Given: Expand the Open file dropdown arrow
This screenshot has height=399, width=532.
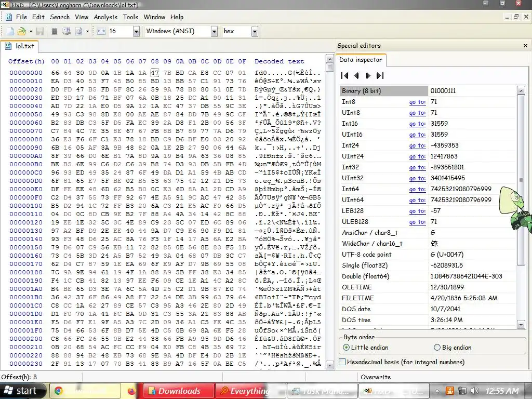Looking at the screenshot, I should (31, 31).
